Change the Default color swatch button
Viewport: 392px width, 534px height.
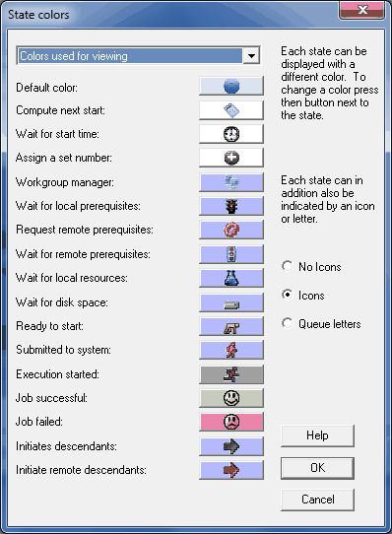click(x=231, y=86)
